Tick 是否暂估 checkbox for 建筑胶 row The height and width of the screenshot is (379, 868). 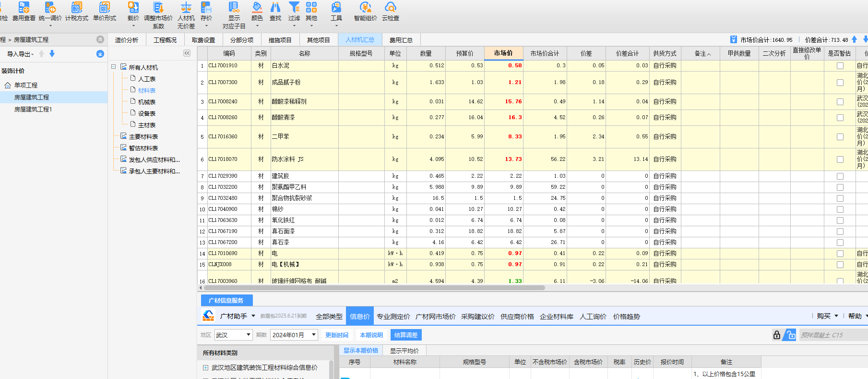[x=840, y=176]
